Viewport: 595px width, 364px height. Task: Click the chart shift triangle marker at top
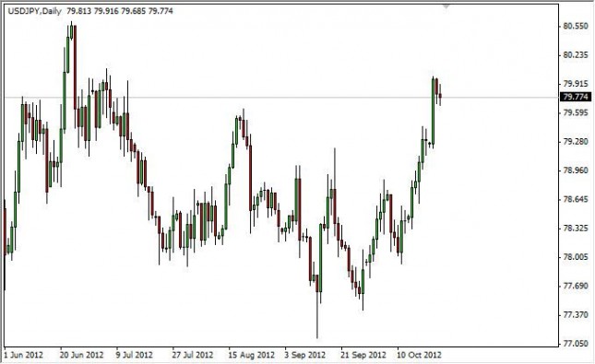click(446, 6)
